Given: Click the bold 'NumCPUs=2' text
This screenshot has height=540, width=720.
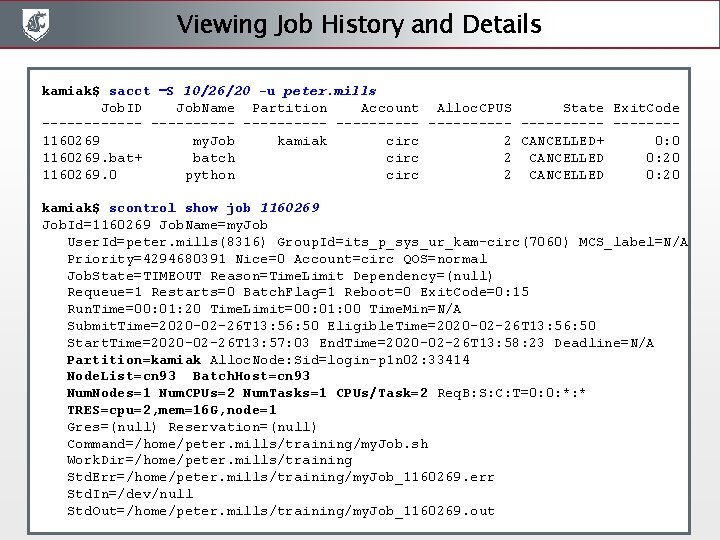Looking at the screenshot, I should [197, 393].
